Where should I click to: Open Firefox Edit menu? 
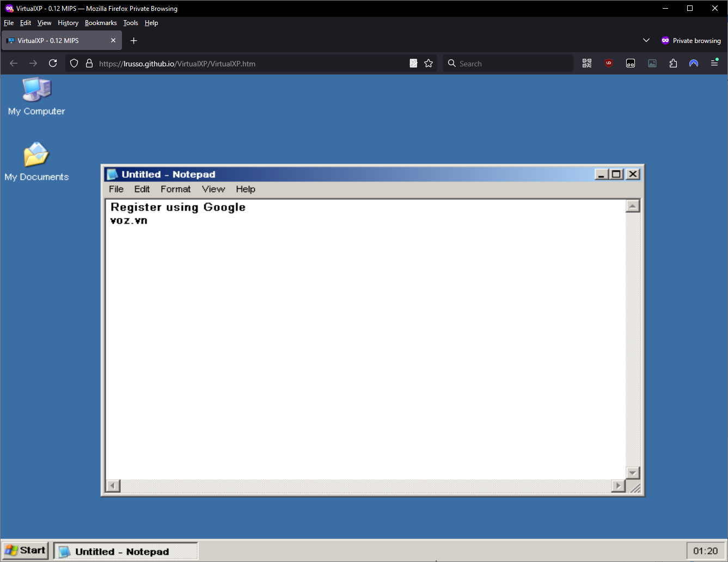point(26,23)
